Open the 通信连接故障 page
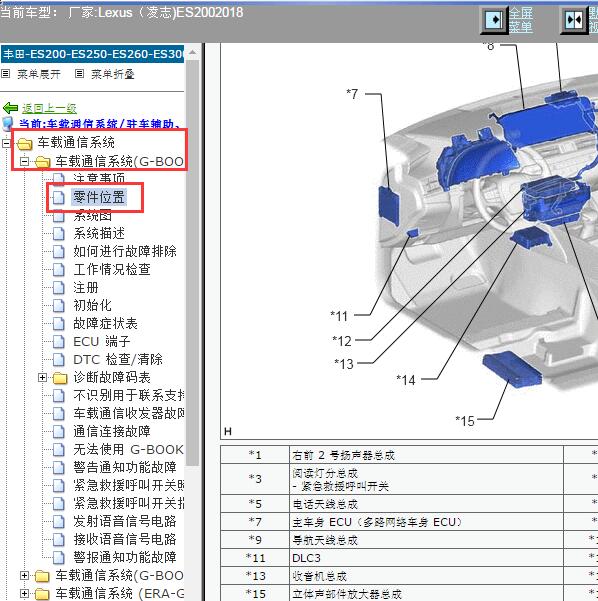 pos(112,432)
